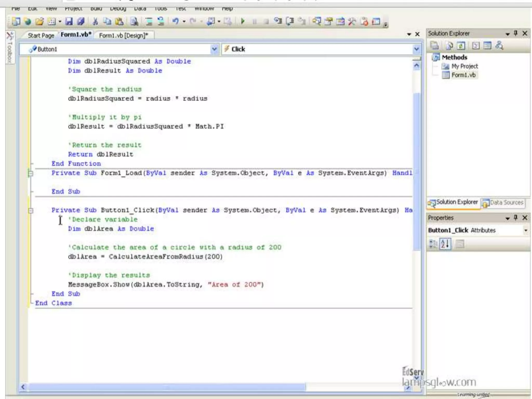
Task: Switch to the Data Sources tab
Action: pos(503,203)
